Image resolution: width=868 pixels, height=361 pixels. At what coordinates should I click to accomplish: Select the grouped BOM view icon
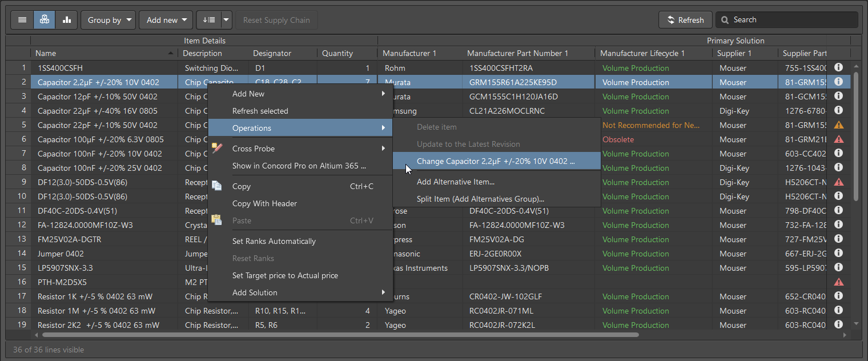click(44, 19)
